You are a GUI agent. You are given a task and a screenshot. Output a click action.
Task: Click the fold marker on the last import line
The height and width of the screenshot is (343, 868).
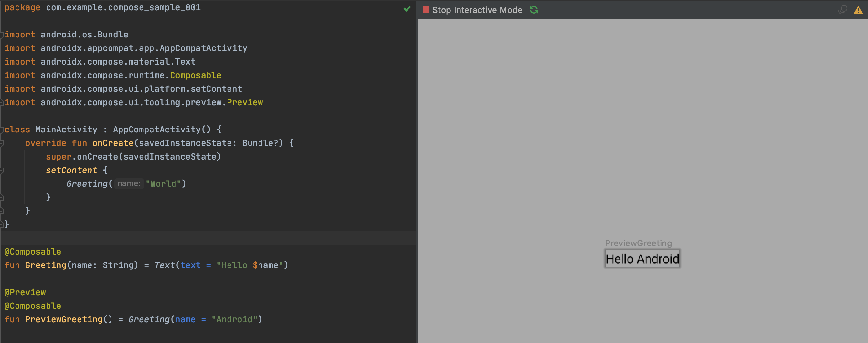[2, 102]
